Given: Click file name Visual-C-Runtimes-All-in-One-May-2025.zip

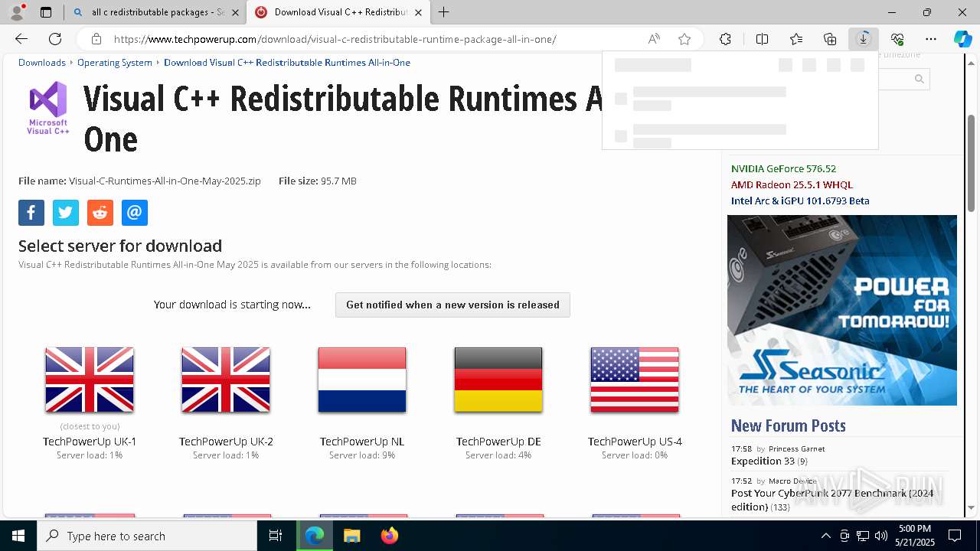Looking at the screenshot, I should tap(165, 181).
